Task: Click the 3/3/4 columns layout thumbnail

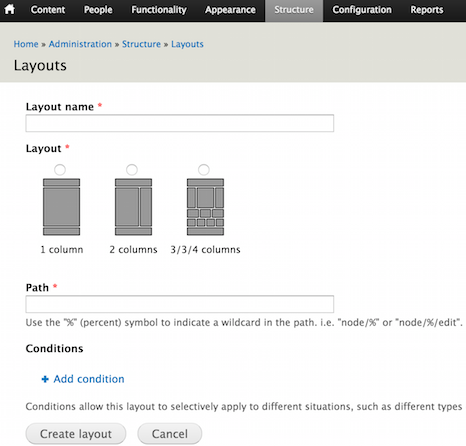Action: (205, 207)
